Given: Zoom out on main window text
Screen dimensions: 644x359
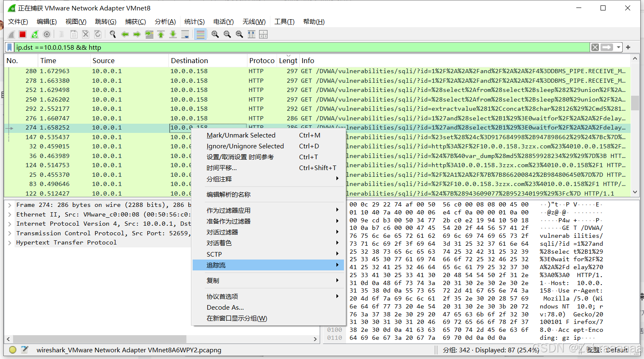Looking at the screenshot, I should point(227,34).
